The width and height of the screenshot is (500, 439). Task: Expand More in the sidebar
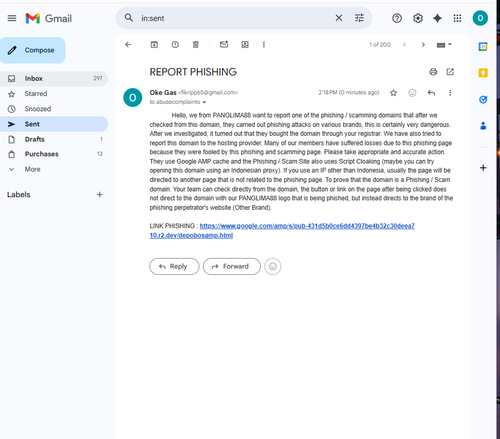tap(54, 169)
